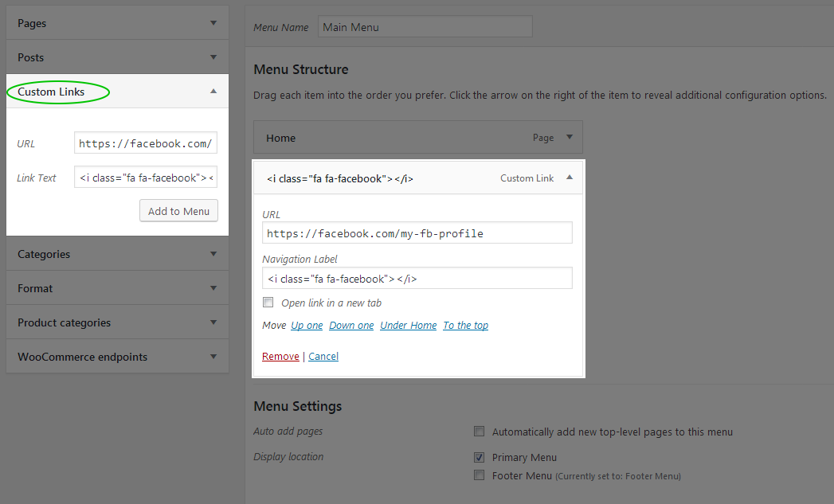Click the Add to Menu button
Viewport: 834px width, 504px height.
click(178, 210)
